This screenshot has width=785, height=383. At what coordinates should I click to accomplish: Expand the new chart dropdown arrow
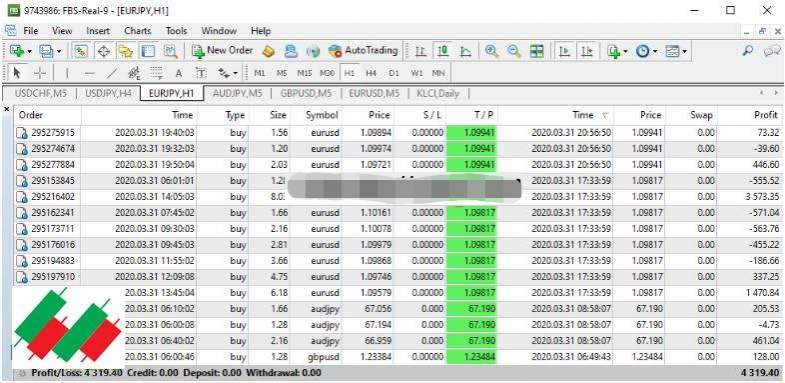tap(30, 52)
